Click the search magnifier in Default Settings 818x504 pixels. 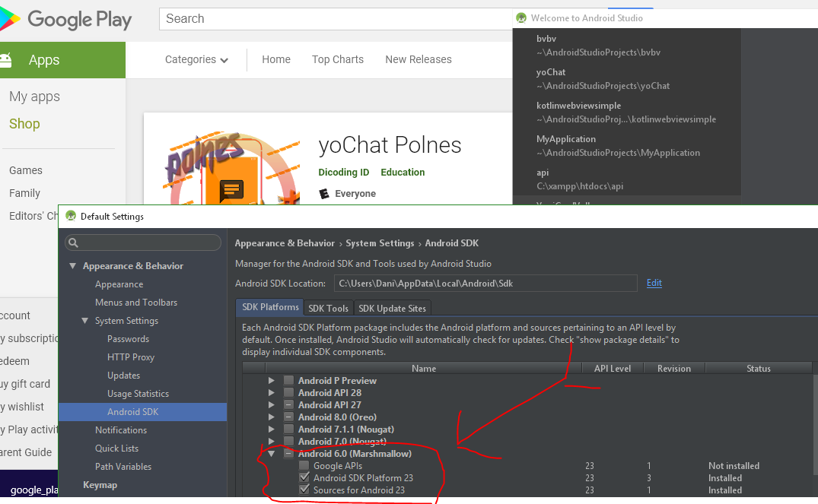(x=74, y=242)
